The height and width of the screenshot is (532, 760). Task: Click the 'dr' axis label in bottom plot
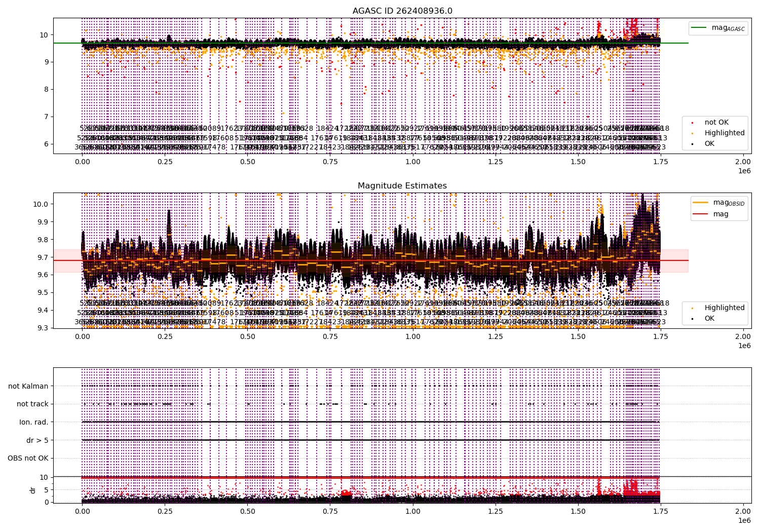(33, 490)
